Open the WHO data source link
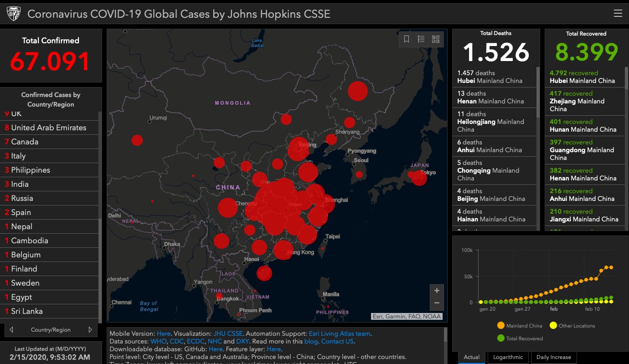This screenshot has width=629, height=364. tap(159, 341)
